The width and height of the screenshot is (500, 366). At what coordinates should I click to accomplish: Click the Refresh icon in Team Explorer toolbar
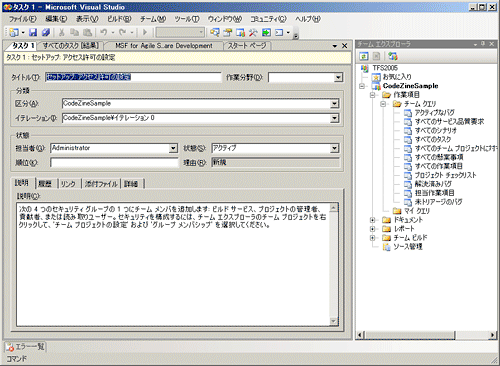pos(364,56)
